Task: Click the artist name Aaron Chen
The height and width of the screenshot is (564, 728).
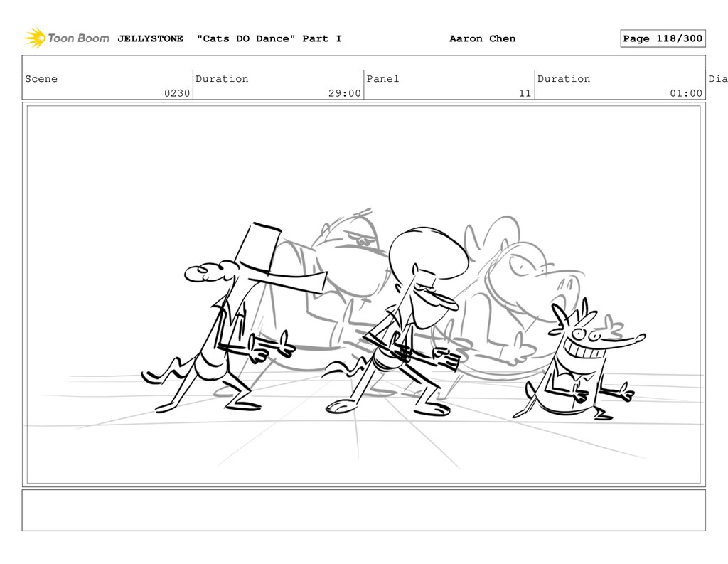Action: pyautogui.click(x=483, y=38)
